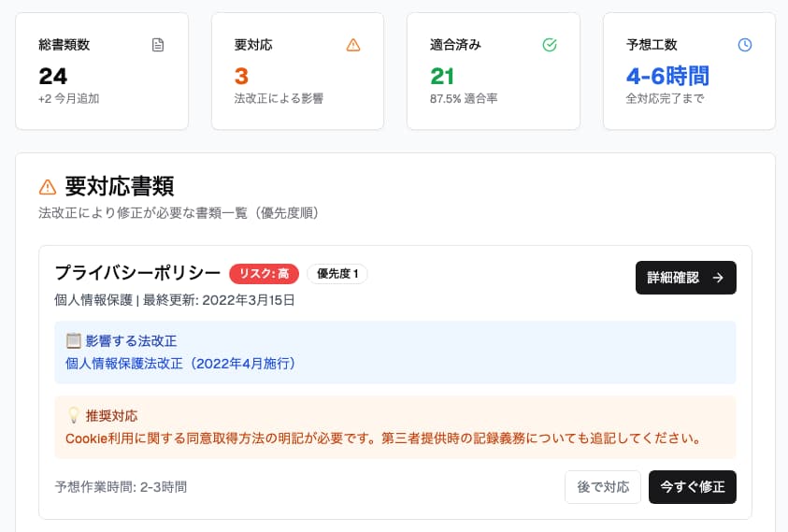Click the lightbulb icon next to 推奨対応

click(73, 415)
